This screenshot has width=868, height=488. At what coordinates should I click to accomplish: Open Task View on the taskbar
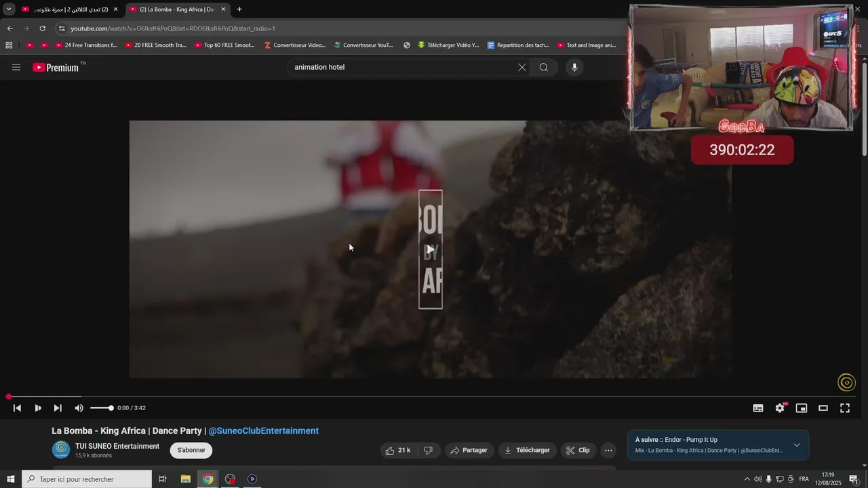163,479
